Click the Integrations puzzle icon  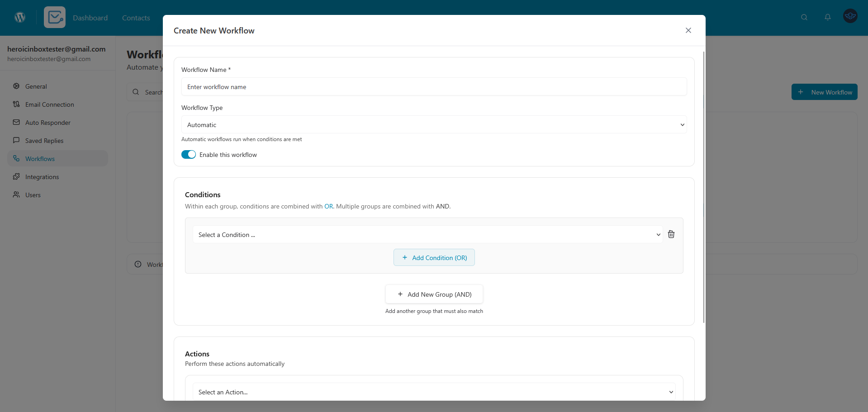tap(16, 177)
